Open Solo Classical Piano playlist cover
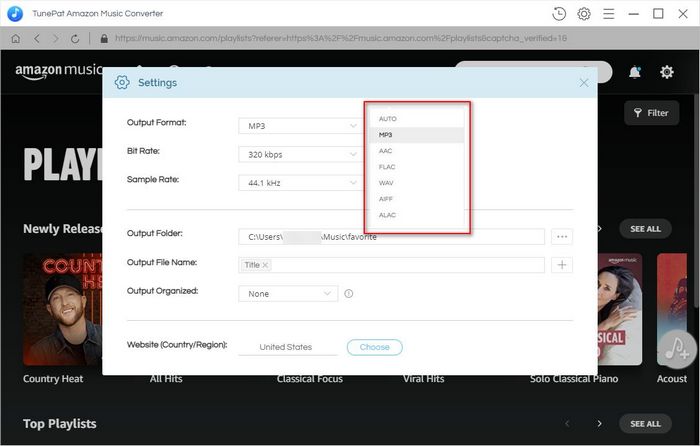This screenshot has width=700, height=446. tap(620, 309)
